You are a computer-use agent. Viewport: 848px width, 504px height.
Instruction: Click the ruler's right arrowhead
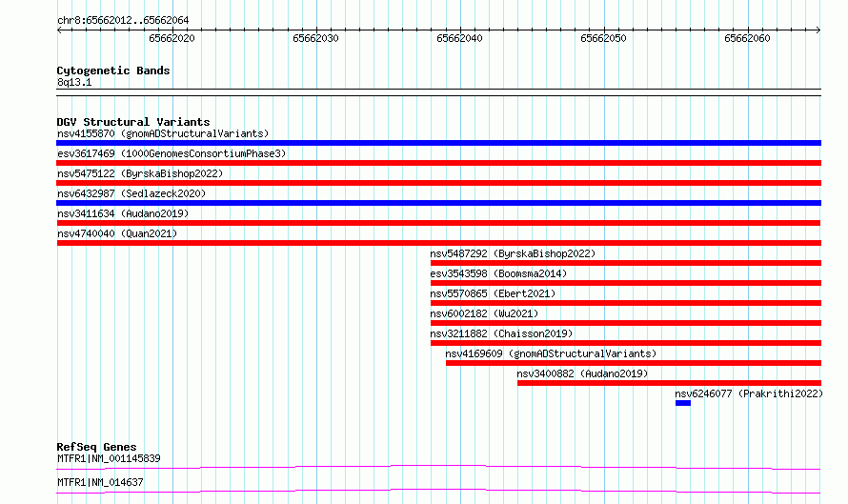818,30
